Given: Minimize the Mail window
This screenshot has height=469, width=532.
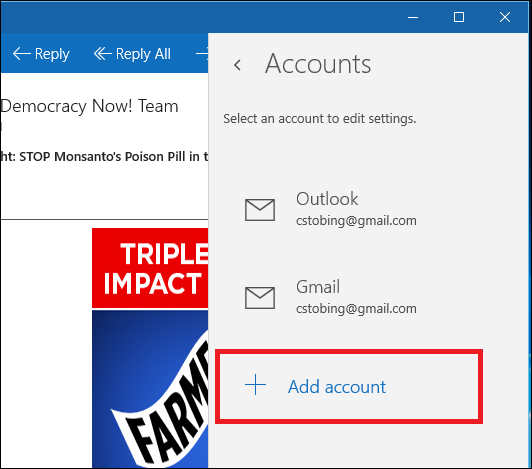Looking at the screenshot, I should pos(413,17).
